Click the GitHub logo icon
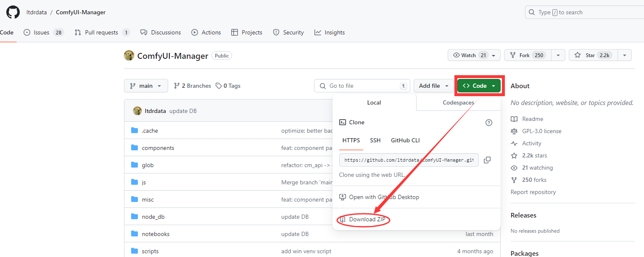 click(x=13, y=12)
